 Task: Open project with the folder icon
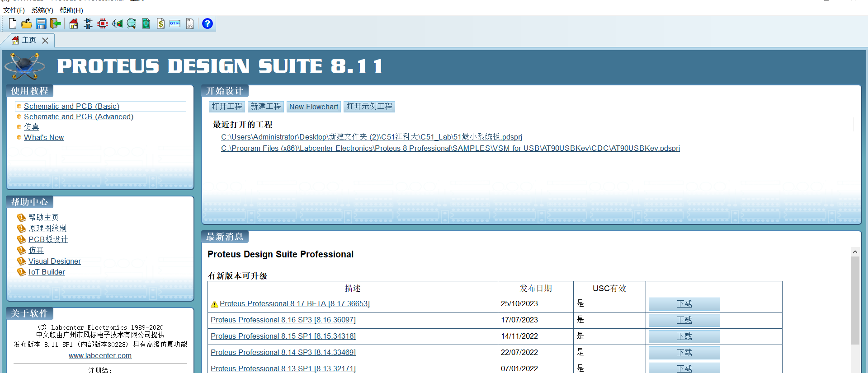(x=27, y=23)
